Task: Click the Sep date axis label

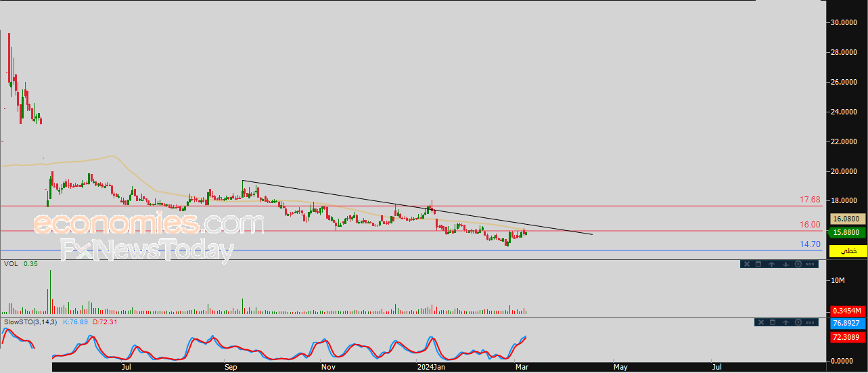Action: click(x=231, y=367)
